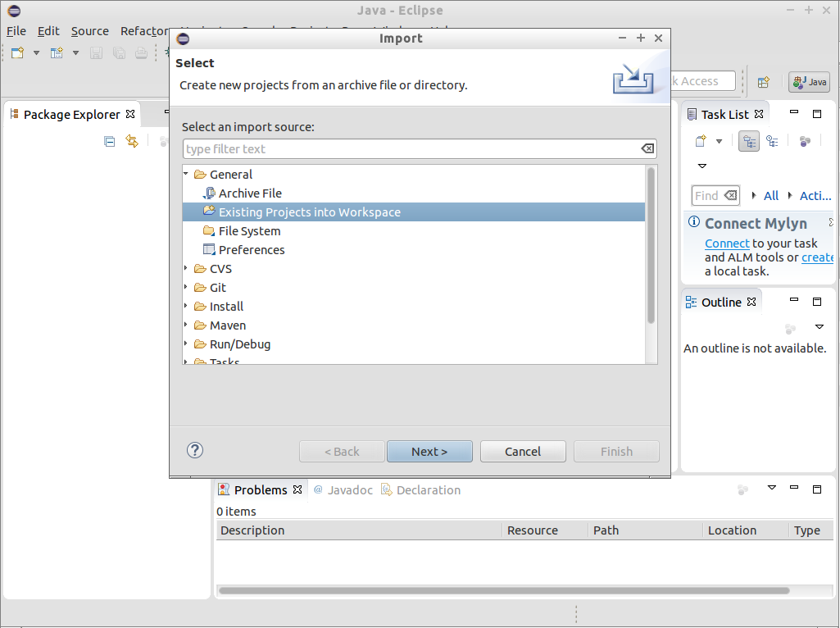Switch to the Declaration tab
The image size is (840, 628).
[420, 489]
